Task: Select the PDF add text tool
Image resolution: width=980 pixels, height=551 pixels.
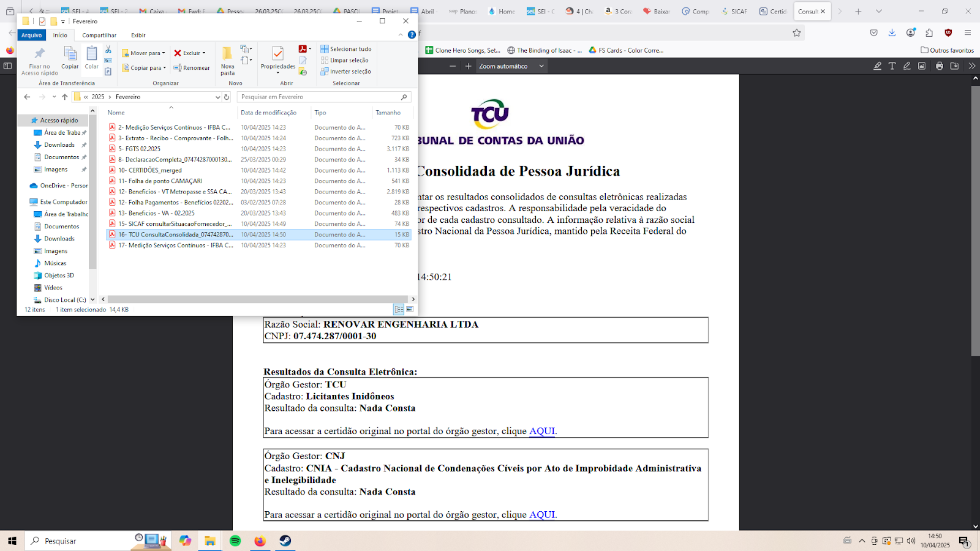Action: [x=892, y=66]
